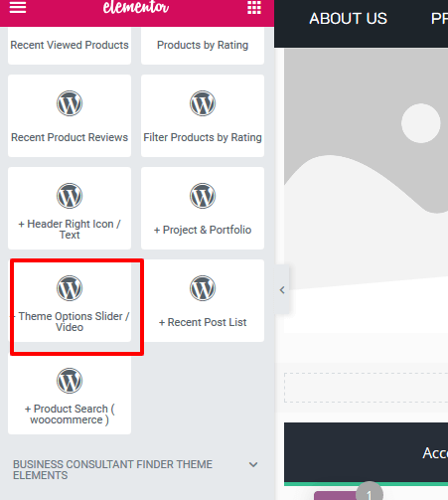
Task: Select Recent Product Reviews WordPress icon
Action: tap(70, 103)
